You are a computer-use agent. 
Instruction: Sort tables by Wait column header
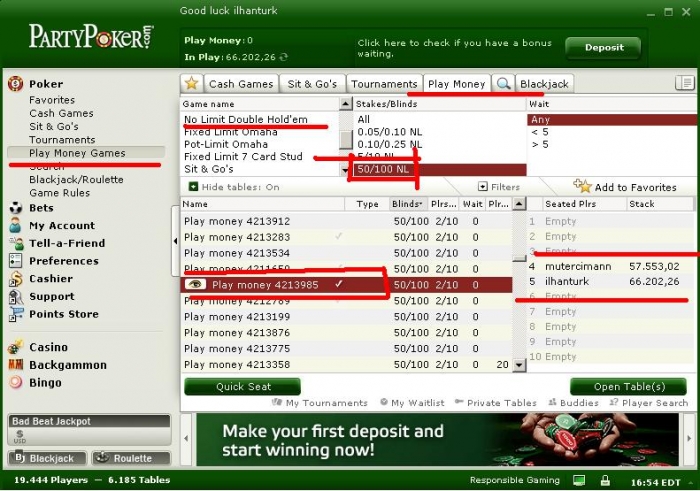tap(473, 204)
